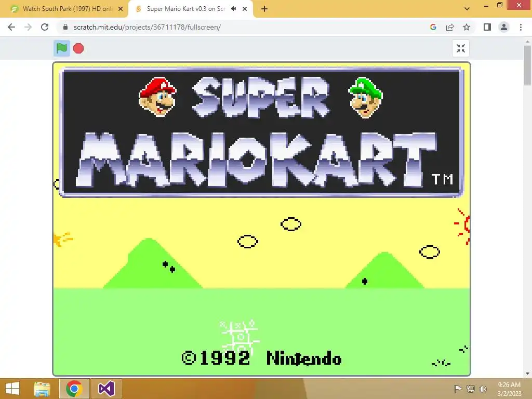Close the Super Mario Kart tab
Viewport: 532px width, 399px height.
click(245, 9)
